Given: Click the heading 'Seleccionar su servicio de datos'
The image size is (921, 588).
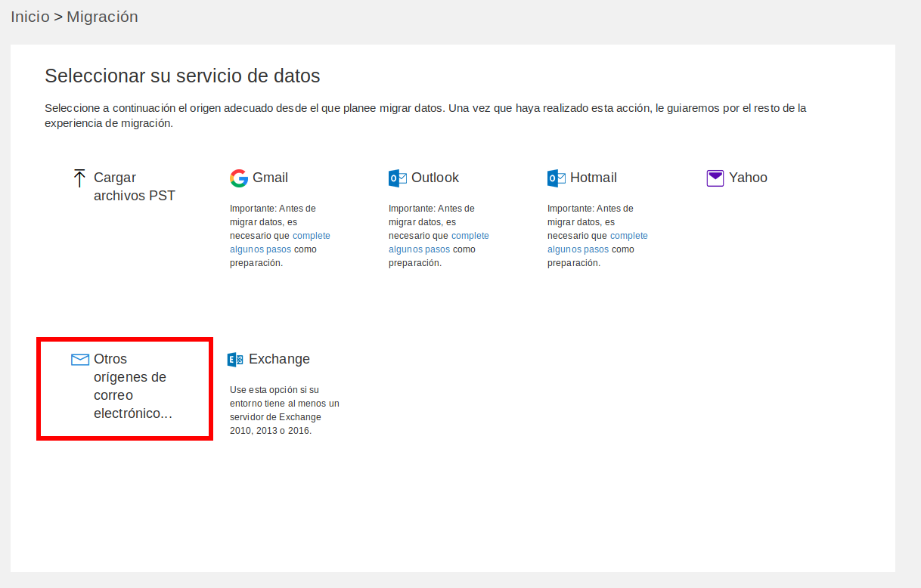Looking at the screenshot, I should click(182, 76).
